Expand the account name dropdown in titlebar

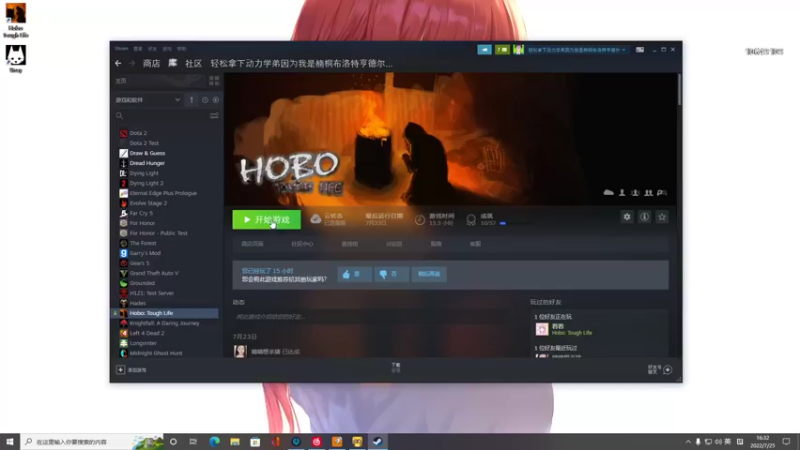click(x=577, y=50)
